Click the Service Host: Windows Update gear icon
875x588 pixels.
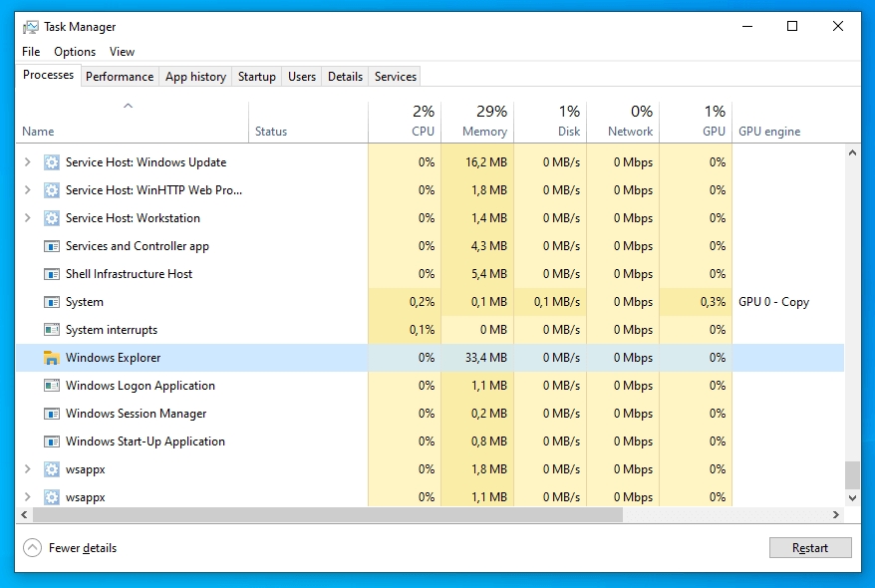[x=52, y=162]
